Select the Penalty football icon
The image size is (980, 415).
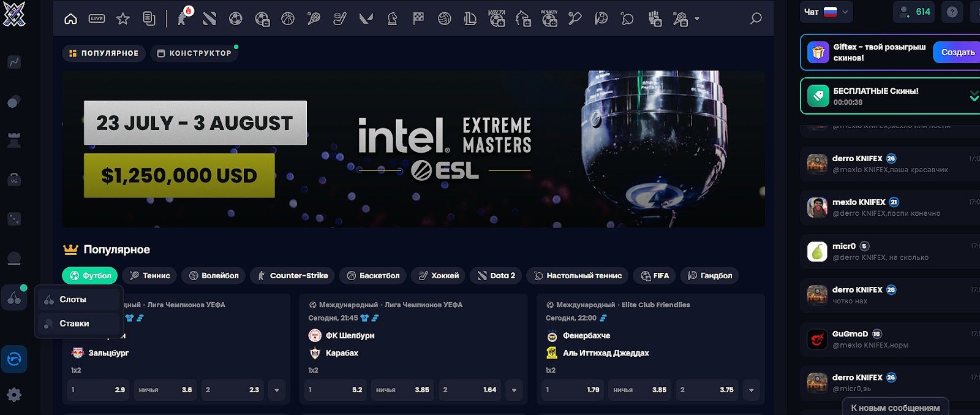click(x=549, y=18)
